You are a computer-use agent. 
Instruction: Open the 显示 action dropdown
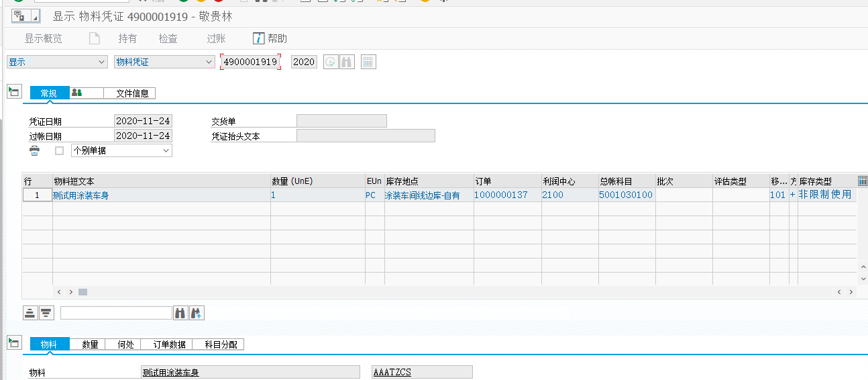coord(57,62)
